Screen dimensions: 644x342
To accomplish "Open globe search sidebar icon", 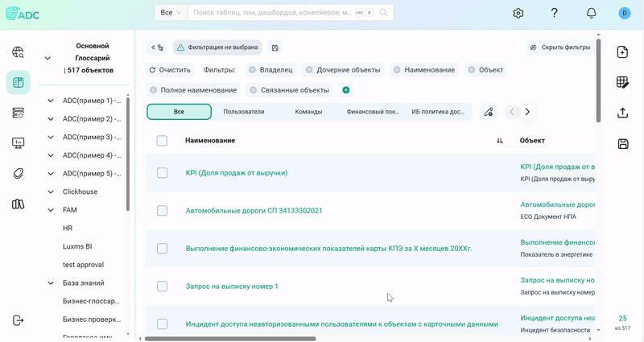I will [x=18, y=52].
